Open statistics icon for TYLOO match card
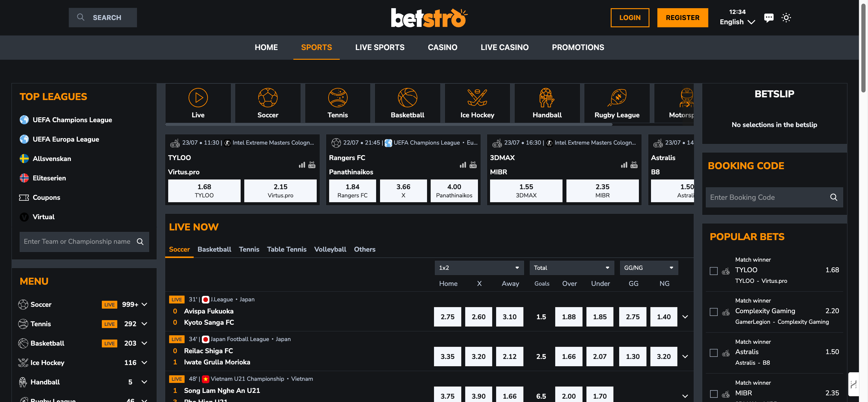This screenshot has height=402, width=868. tap(302, 165)
